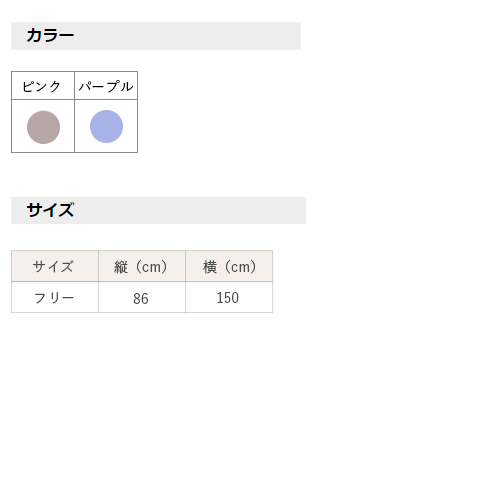
Task: Click the サイズ column header in table
Action: [x=55, y=266]
